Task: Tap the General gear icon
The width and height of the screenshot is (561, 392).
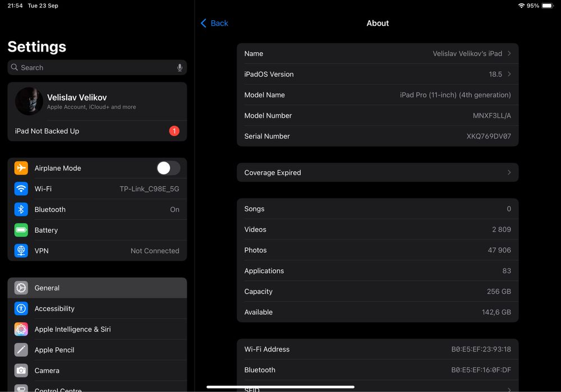Action: tap(21, 288)
